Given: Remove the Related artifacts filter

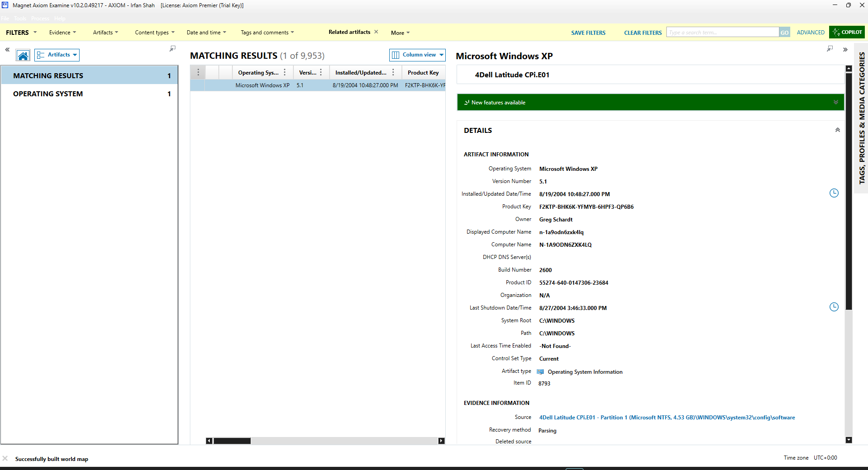Looking at the screenshot, I should [376, 32].
